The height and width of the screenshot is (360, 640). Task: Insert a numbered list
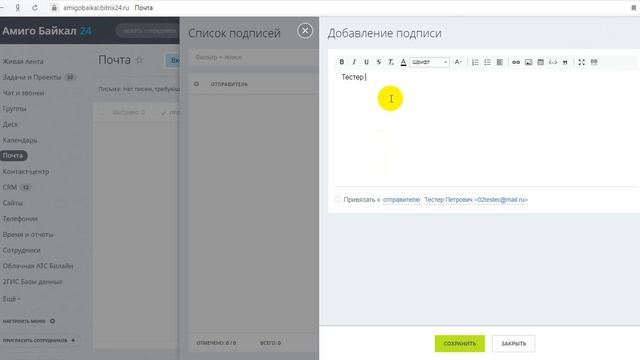click(x=475, y=62)
